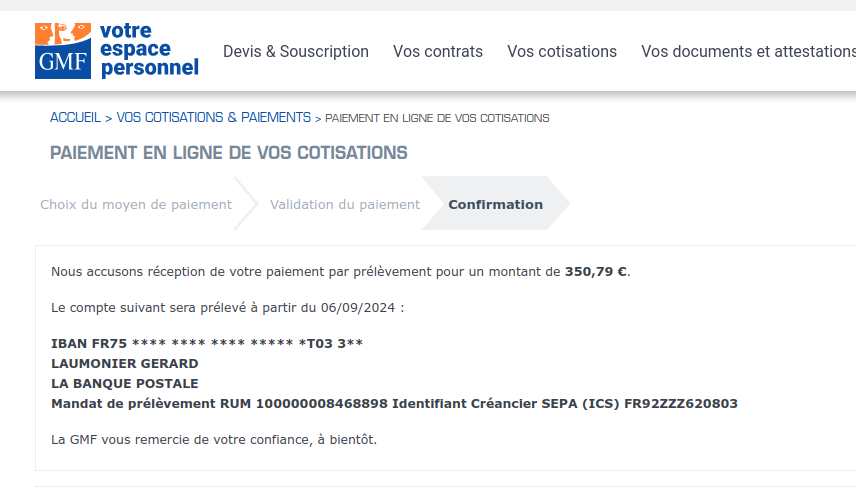This screenshot has width=856, height=489.
Task: Open the Vos contrats menu
Action: coord(438,51)
